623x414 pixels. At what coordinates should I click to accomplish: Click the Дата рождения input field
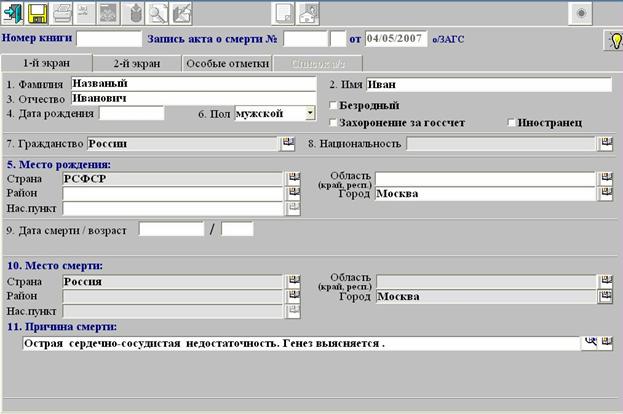pyautogui.click(x=132, y=113)
